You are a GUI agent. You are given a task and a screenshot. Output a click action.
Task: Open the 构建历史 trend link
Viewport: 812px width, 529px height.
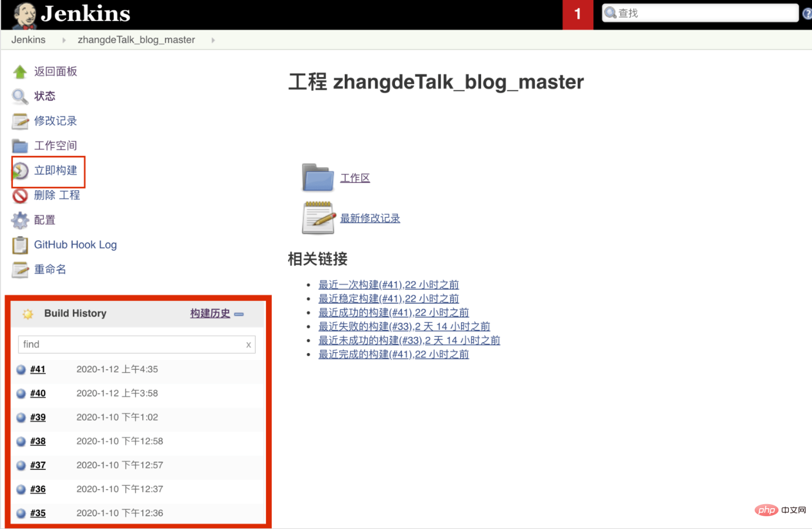210,314
